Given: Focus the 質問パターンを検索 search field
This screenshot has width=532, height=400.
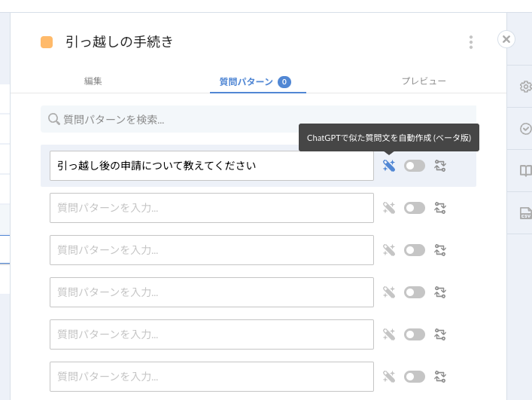Looking at the screenshot, I should [x=258, y=119].
